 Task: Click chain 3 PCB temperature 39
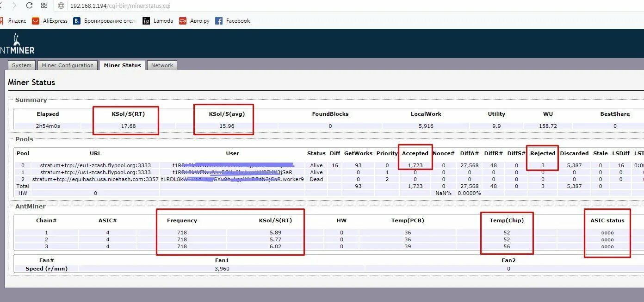[x=408, y=246]
